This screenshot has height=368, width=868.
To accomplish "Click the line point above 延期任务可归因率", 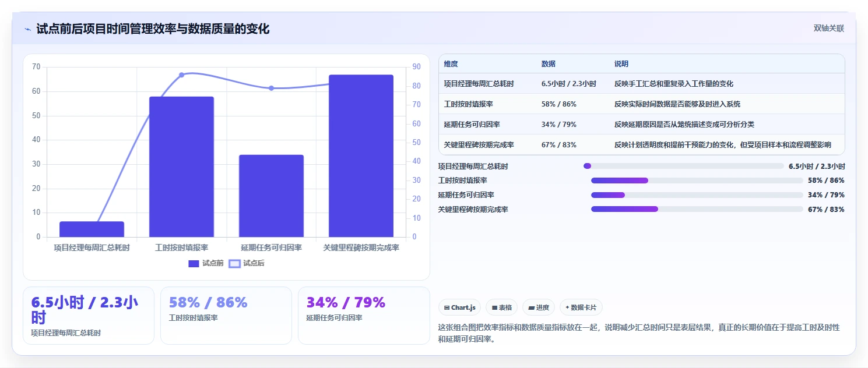I will coord(271,88).
